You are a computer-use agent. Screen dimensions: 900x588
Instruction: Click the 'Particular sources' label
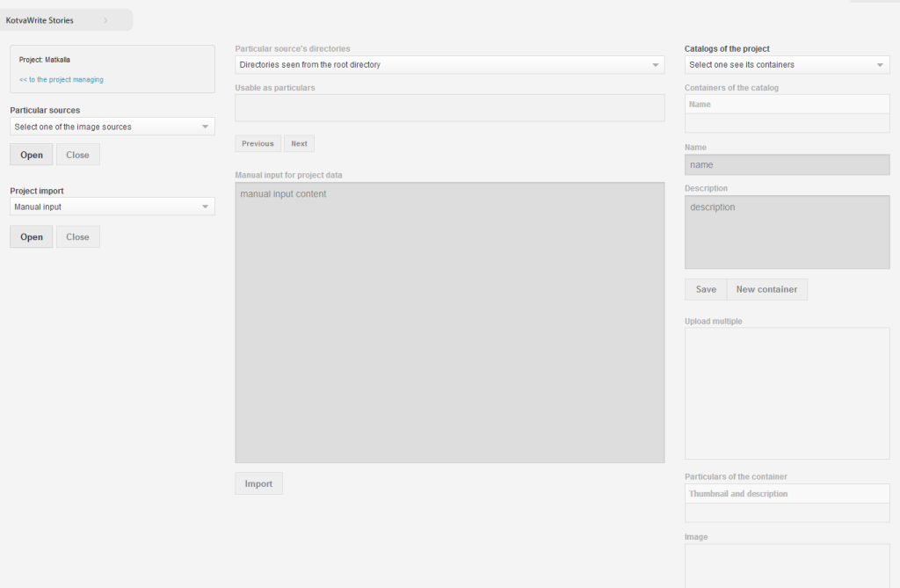click(x=45, y=110)
